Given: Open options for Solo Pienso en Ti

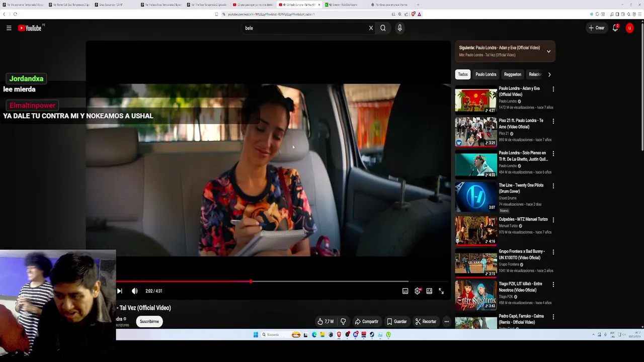Looking at the screenshot, I should coord(553,153).
